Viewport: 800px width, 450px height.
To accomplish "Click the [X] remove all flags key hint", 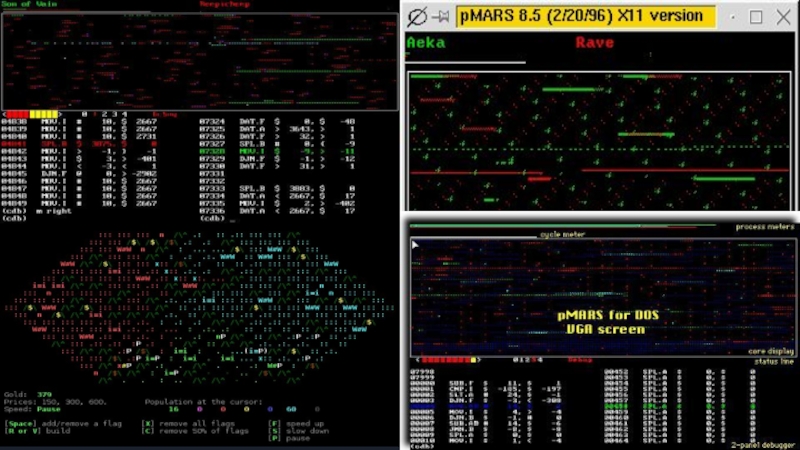I will click(188, 423).
